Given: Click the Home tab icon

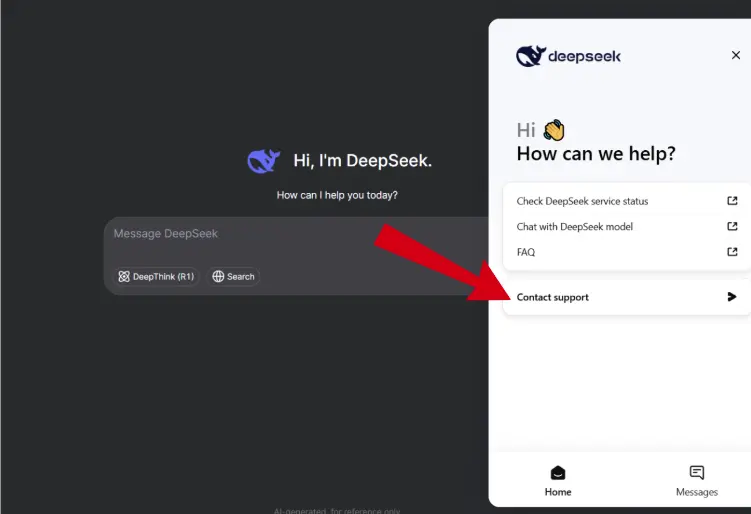Looking at the screenshot, I should [558, 473].
